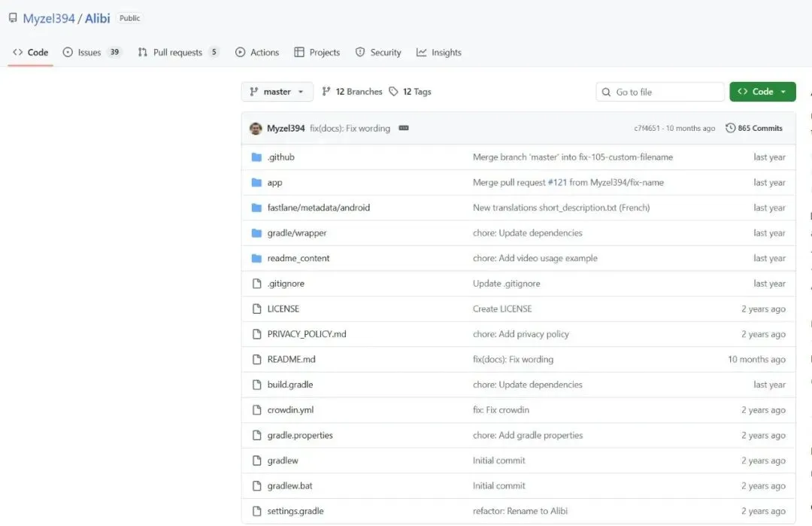The width and height of the screenshot is (812, 526).
Task: Switch to the Actions tab
Action: pyautogui.click(x=257, y=53)
